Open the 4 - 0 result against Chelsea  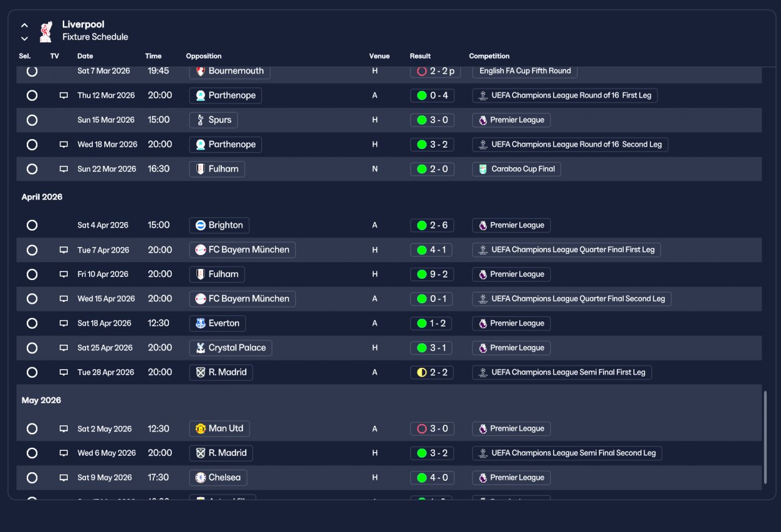pyautogui.click(x=432, y=478)
